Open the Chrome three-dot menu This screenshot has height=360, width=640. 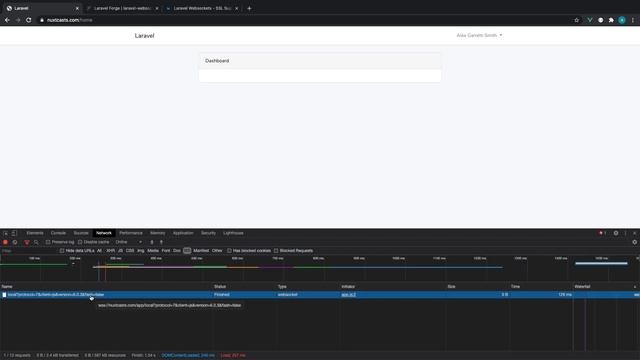[x=633, y=20]
